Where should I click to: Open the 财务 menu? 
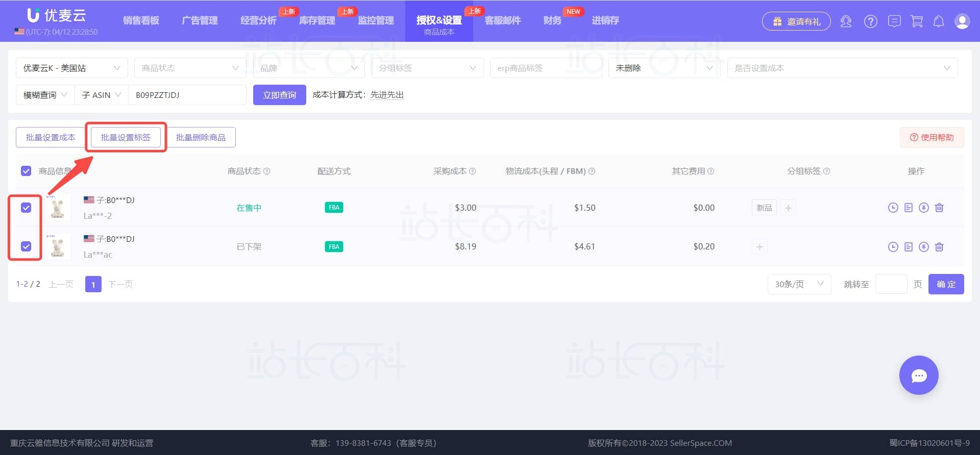[x=552, y=20]
